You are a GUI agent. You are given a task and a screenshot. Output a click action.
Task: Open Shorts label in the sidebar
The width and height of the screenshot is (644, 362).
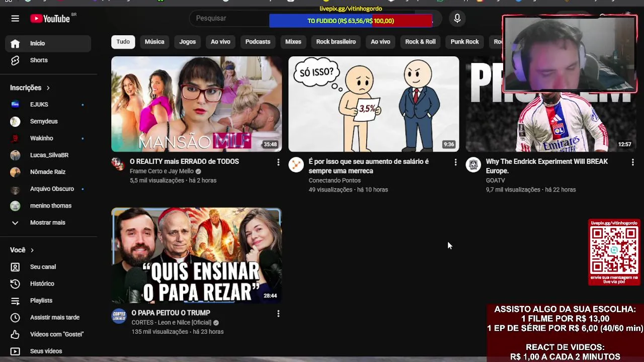pyautogui.click(x=39, y=60)
